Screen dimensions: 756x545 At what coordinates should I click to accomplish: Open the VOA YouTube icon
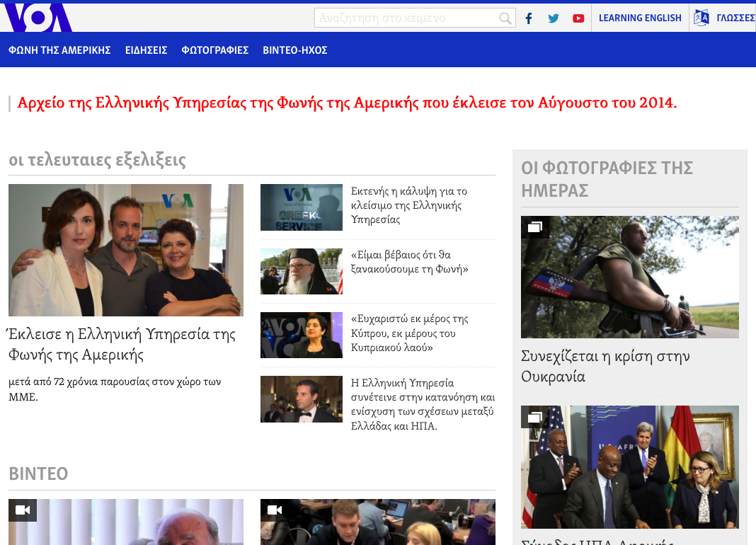pyautogui.click(x=578, y=18)
